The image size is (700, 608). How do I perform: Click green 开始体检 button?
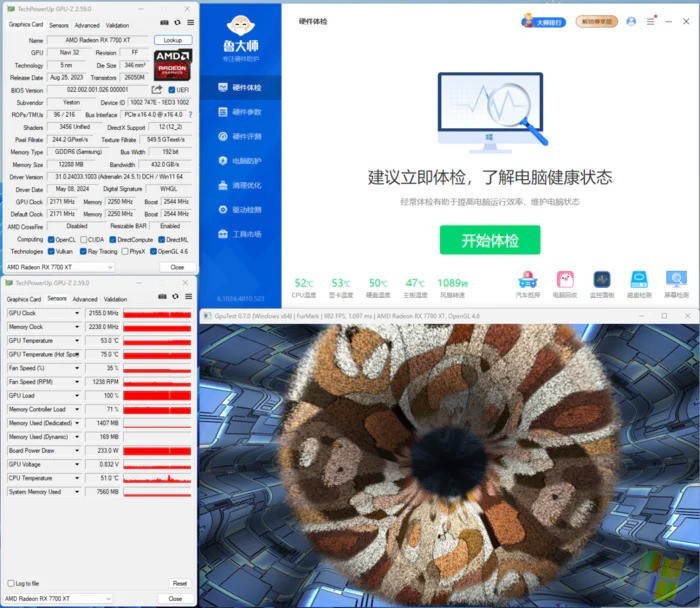(x=490, y=240)
